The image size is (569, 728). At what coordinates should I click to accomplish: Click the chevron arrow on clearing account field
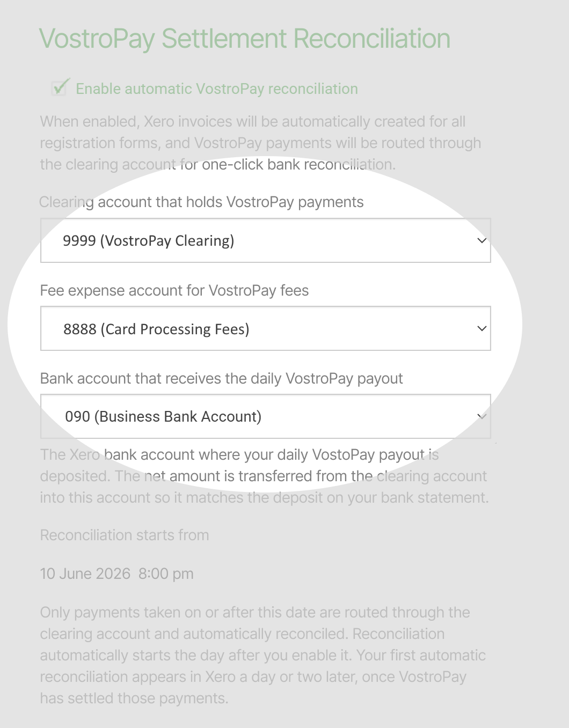[482, 240]
